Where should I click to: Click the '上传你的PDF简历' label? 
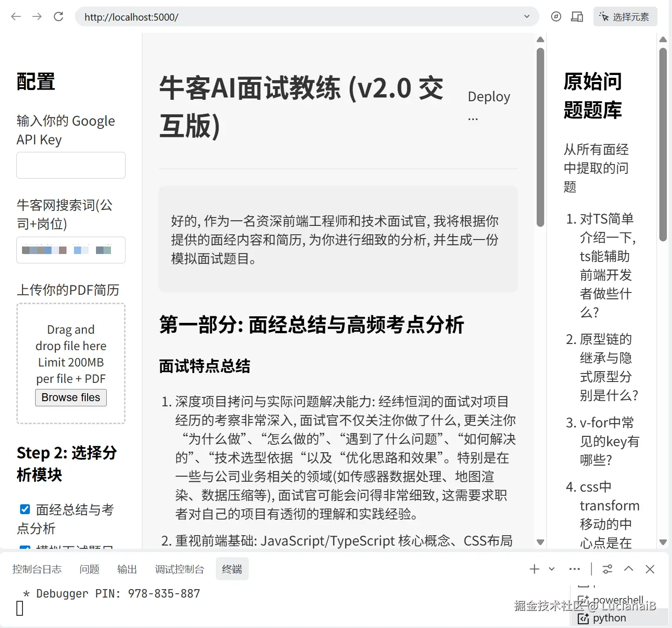click(x=68, y=290)
